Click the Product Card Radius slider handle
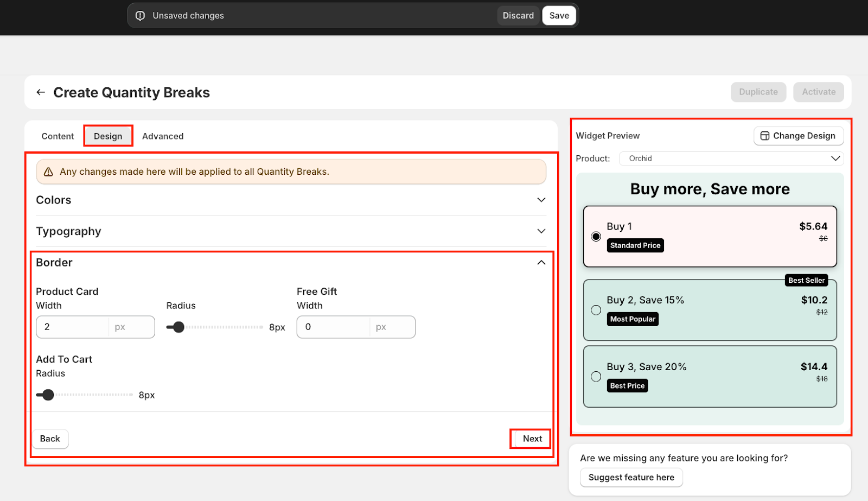 coord(178,327)
